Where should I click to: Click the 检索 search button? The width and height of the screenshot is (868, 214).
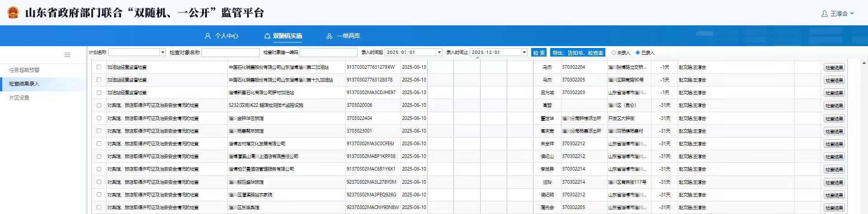(539, 52)
